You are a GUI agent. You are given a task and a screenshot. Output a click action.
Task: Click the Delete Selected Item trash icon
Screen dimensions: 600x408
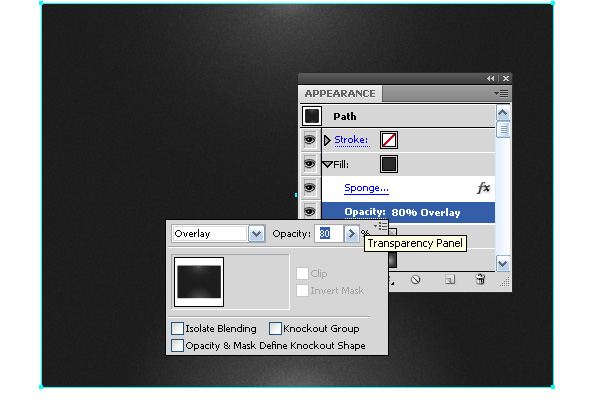tap(480, 279)
